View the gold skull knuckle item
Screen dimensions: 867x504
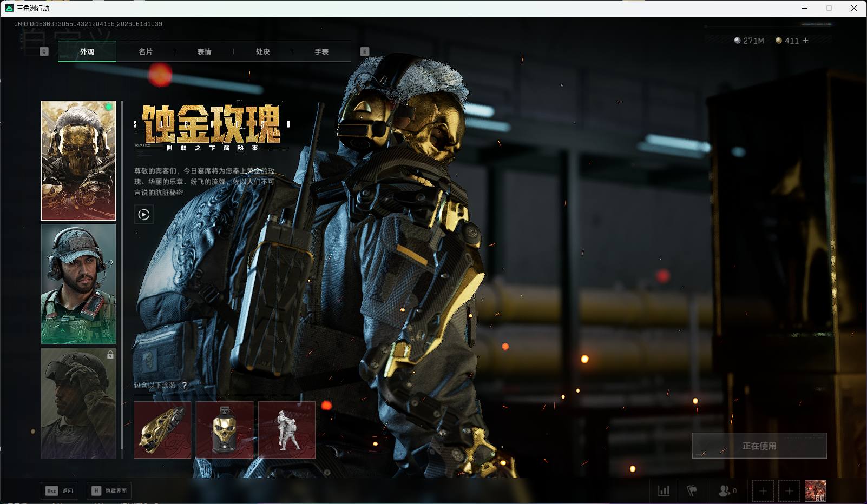tap(162, 430)
